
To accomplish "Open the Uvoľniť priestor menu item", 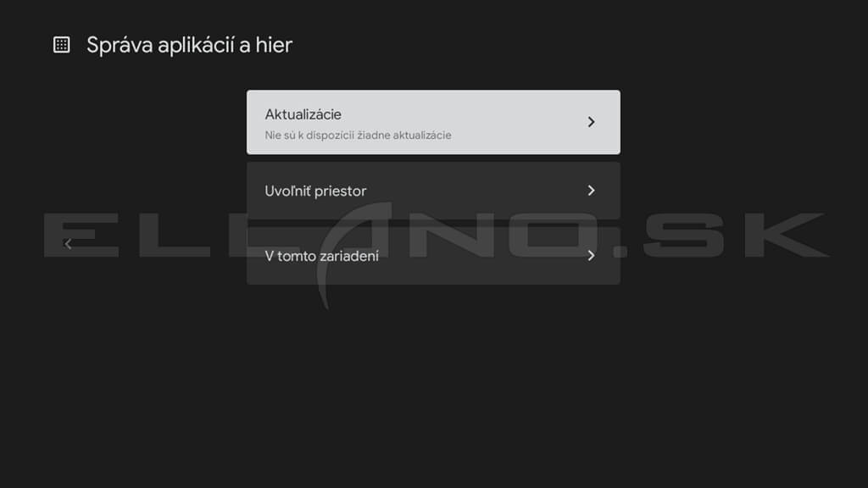I will click(433, 191).
